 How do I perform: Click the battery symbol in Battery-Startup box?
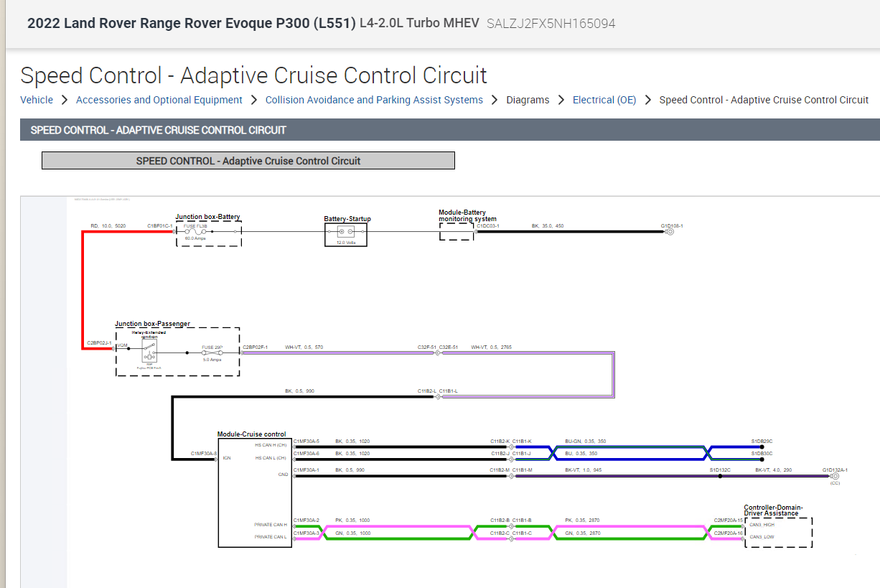pos(346,232)
